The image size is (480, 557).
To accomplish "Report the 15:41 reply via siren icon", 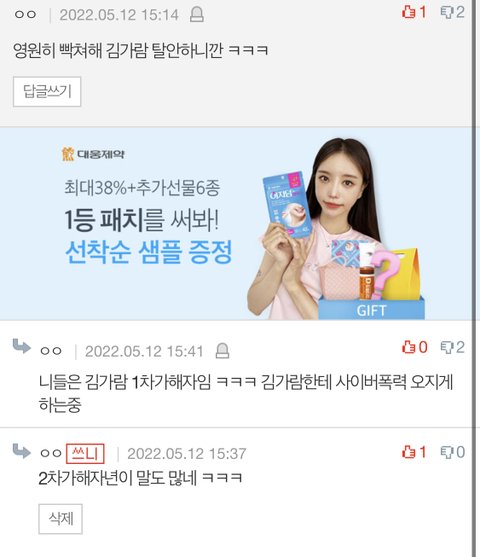I will click(222, 351).
